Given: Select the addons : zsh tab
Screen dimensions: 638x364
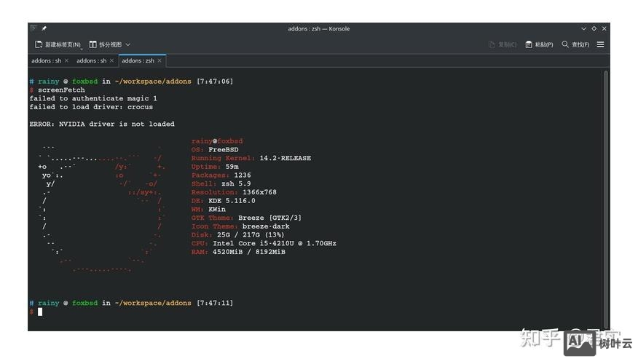Looking at the screenshot, I should click(138, 61).
